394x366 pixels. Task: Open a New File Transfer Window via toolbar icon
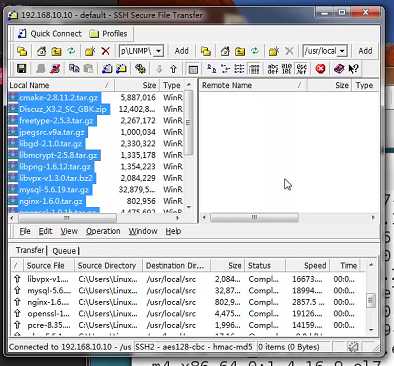point(121,69)
